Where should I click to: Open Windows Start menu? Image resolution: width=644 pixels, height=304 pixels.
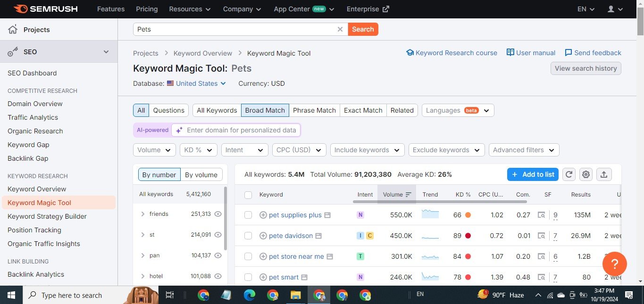coord(11,295)
